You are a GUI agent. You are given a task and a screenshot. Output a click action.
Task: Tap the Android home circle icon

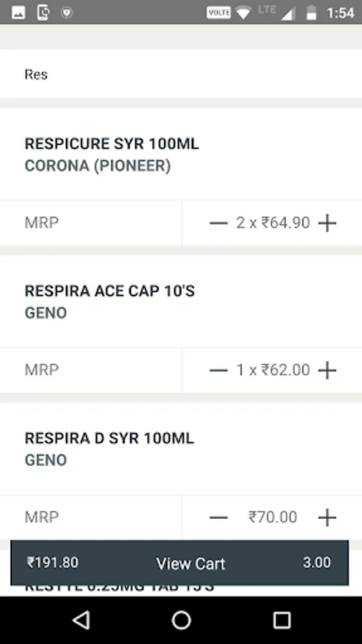pos(181,620)
